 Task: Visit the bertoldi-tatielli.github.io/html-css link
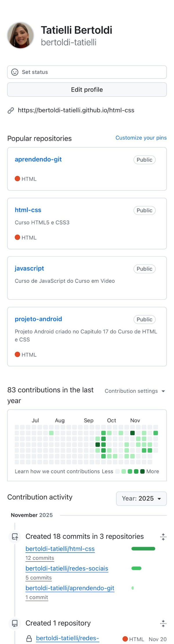(x=76, y=110)
